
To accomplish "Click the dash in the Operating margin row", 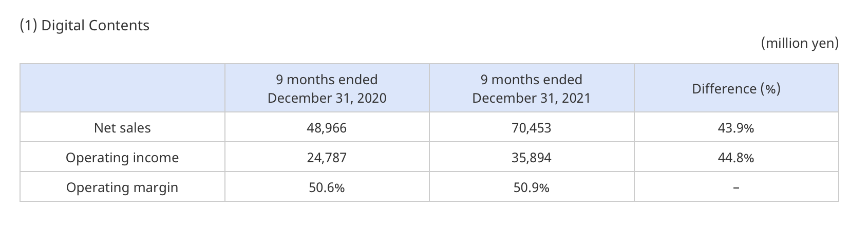I will [735, 188].
